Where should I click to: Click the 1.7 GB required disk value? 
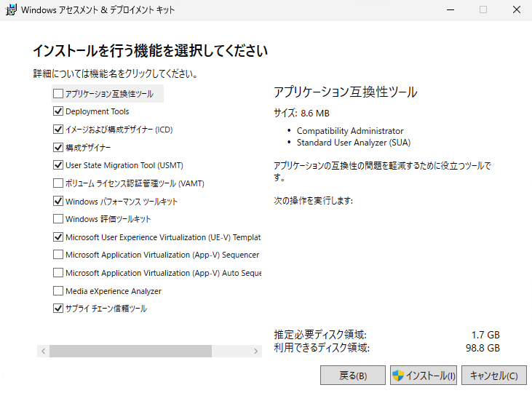pos(485,335)
